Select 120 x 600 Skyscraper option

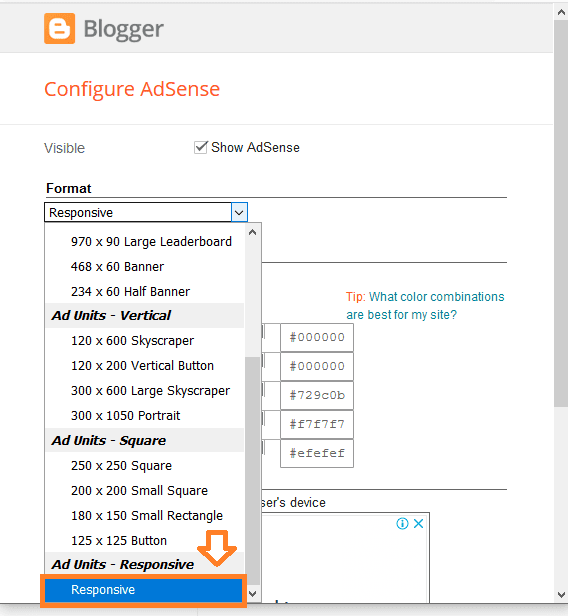[145, 341]
